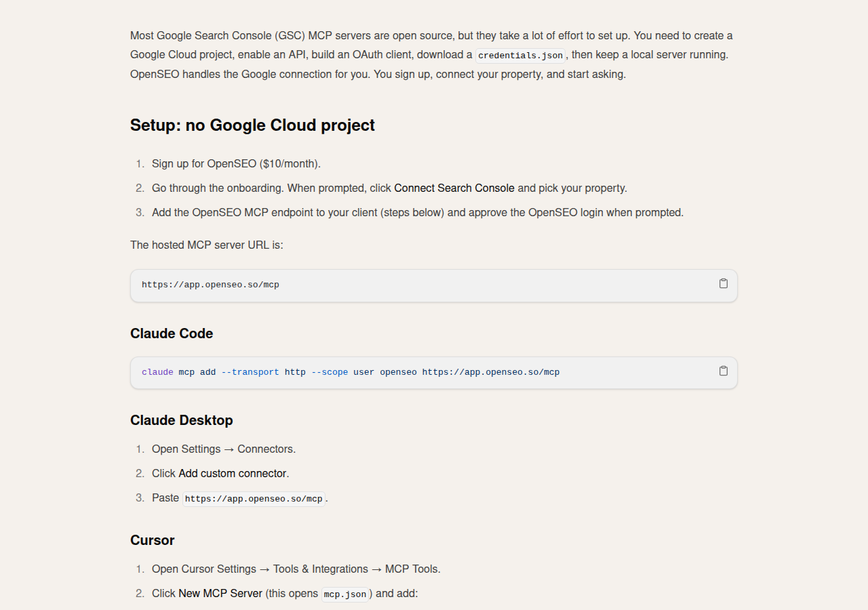Click 'Open Settings → Connectors' step
This screenshot has width=868, height=610.
click(x=224, y=449)
